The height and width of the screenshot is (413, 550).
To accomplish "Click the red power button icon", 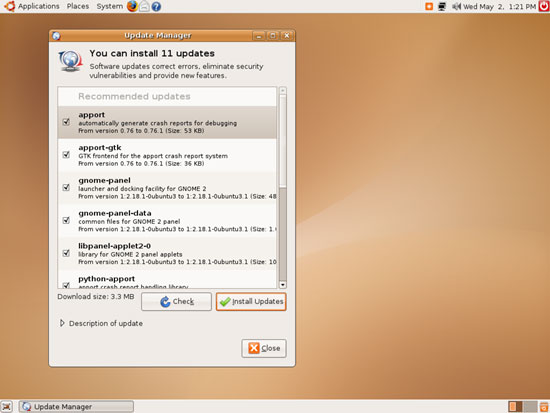I will click(544, 6).
